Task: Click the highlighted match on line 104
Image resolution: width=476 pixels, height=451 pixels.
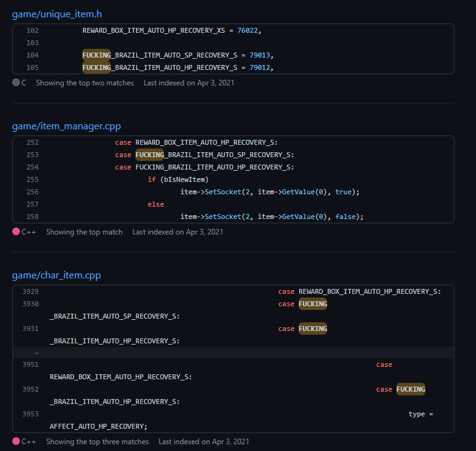Action: (x=96, y=55)
